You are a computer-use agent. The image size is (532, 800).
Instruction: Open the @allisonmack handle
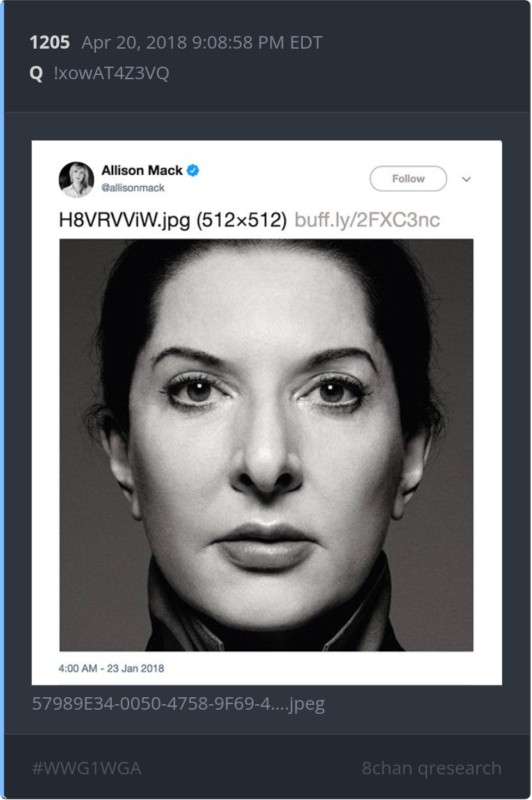tap(133, 187)
